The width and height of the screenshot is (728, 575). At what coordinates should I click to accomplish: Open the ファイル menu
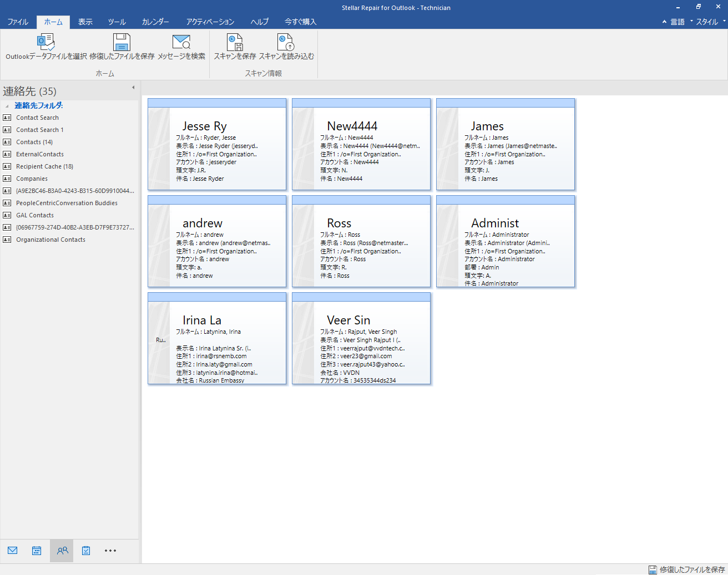[18, 22]
